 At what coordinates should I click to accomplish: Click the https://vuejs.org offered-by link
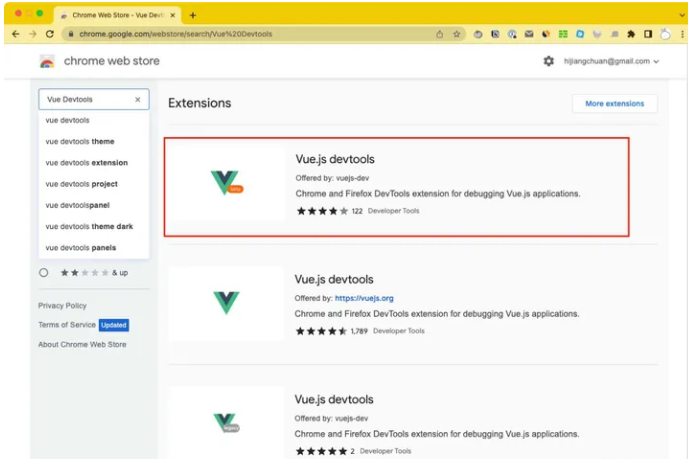coord(364,298)
